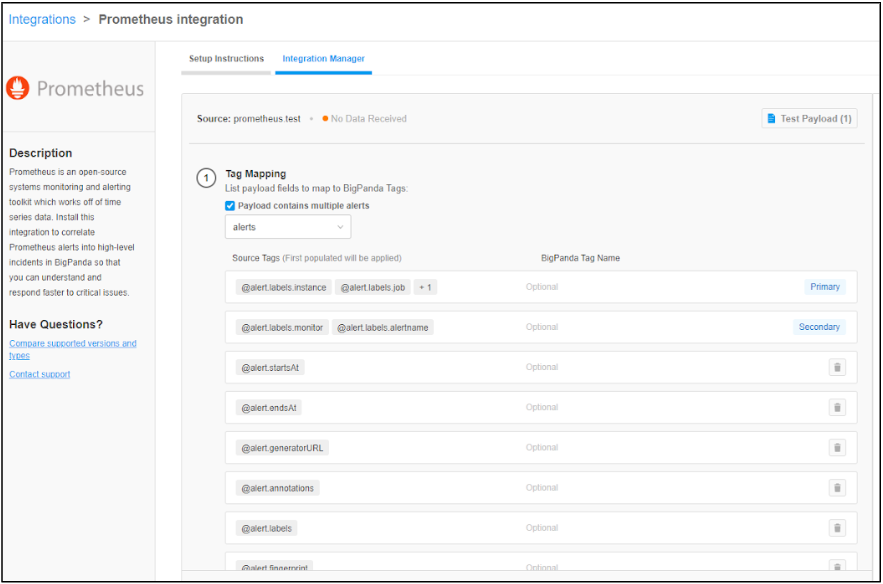
Task: Go back to Integrations breadcrumb
Action: tap(42, 19)
